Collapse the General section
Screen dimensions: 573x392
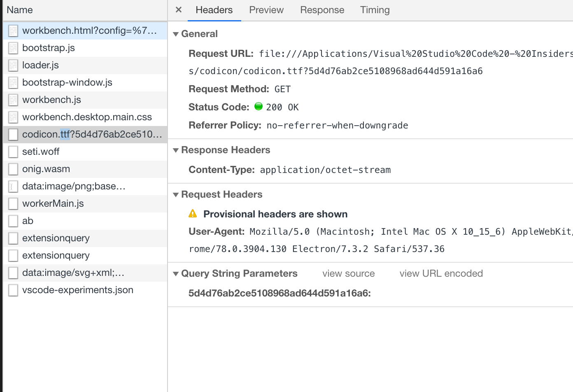click(x=176, y=34)
